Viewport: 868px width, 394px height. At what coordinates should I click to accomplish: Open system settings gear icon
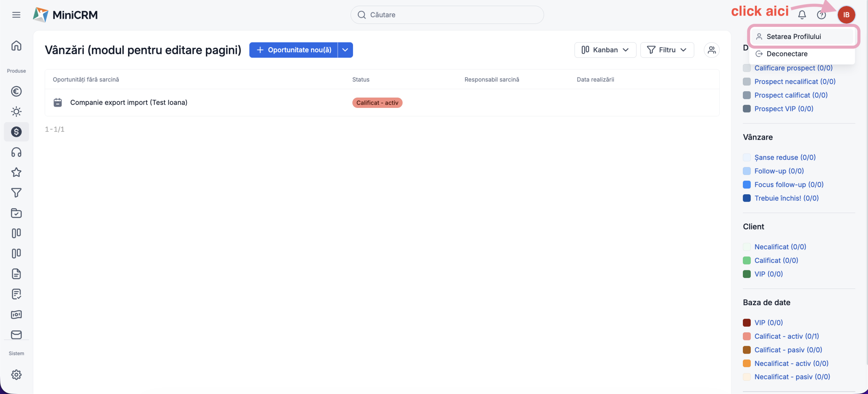[16, 375]
